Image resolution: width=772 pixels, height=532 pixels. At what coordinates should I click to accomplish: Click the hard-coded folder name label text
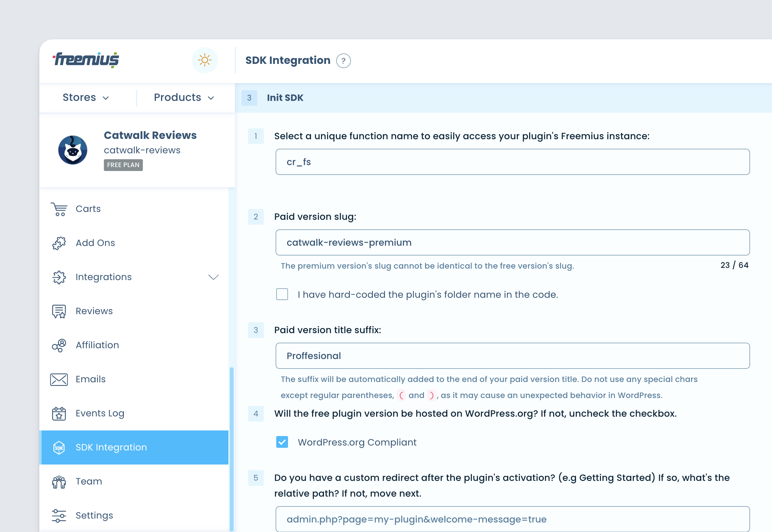(428, 295)
